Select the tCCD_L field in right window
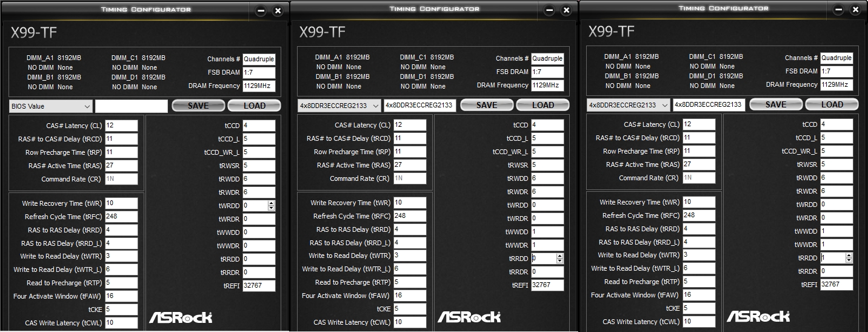 (x=836, y=138)
